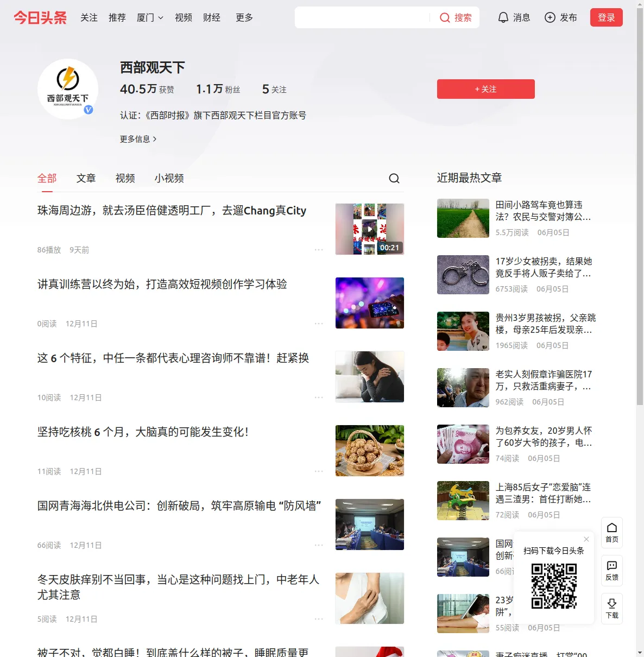Click the red 登录 button

point(607,17)
